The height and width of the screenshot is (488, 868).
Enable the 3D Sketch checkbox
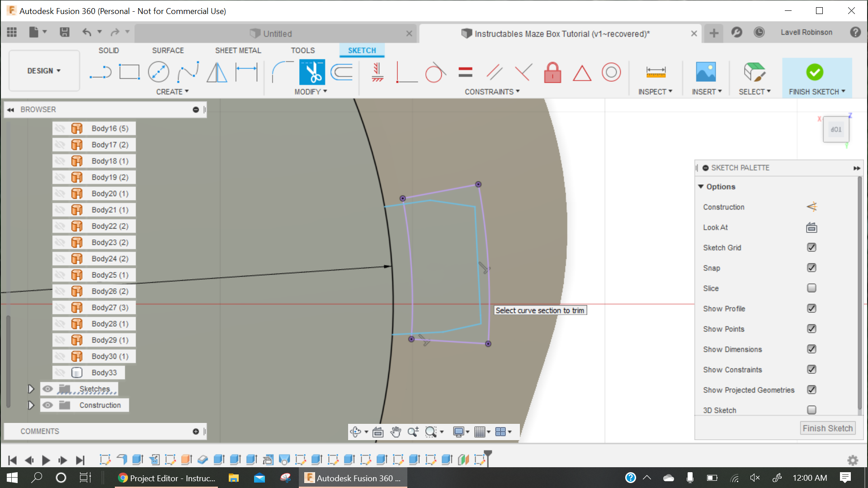pyautogui.click(x=811, y=410)
